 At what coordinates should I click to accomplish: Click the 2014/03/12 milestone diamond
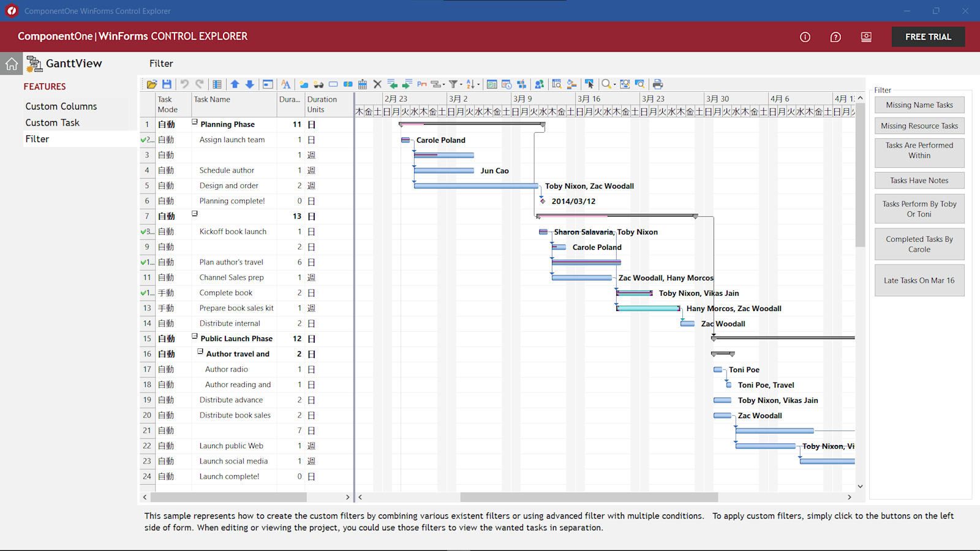(543, 201)
